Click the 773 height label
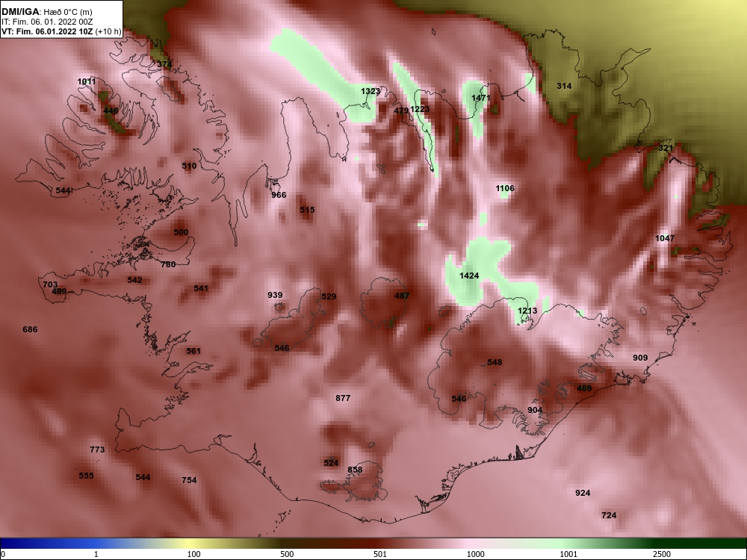Image resolution: width=747 pixels, height=560 pixels. pos(97,449)
